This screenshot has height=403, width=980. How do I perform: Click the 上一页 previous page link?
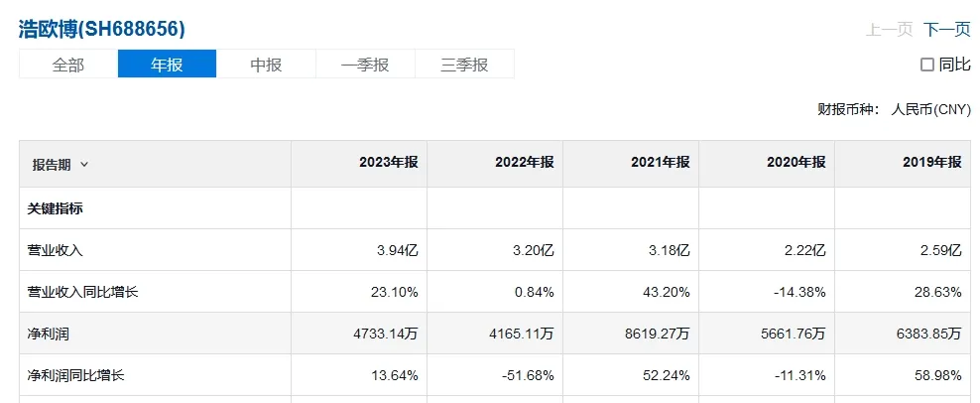click(x=889, y=30)
